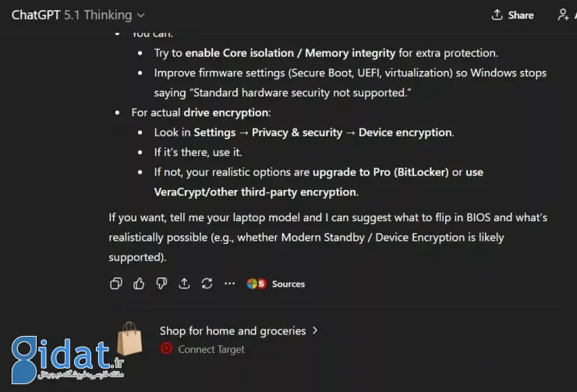Open the Sources list
Image resolution: width=577 pixels, height=392 pixels.
288,284
